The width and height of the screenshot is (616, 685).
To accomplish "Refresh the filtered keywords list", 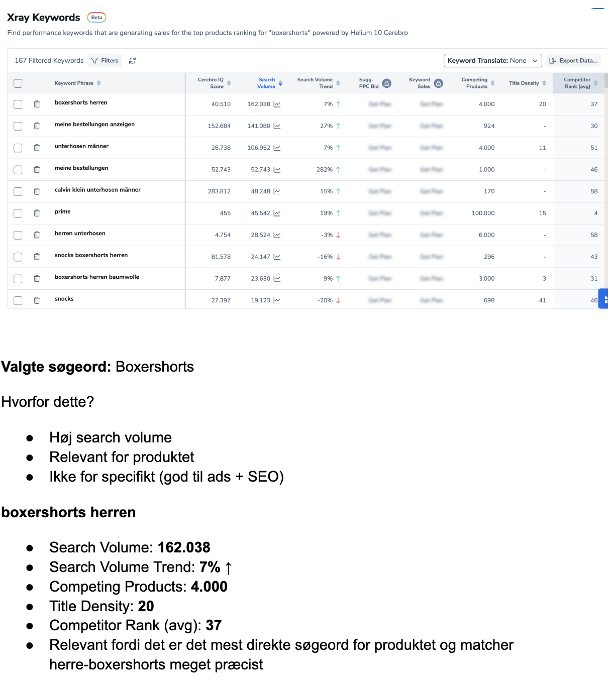I will tap(132, 61).
